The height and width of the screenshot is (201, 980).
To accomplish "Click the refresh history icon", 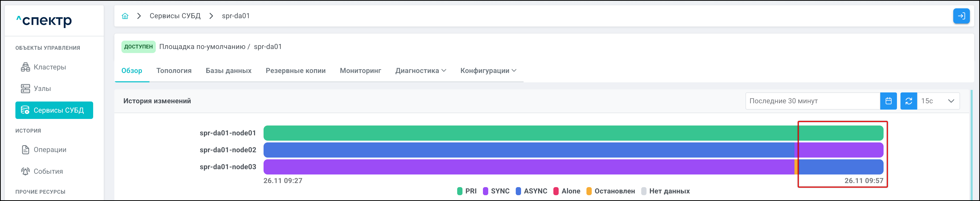I will click(909, 101).
